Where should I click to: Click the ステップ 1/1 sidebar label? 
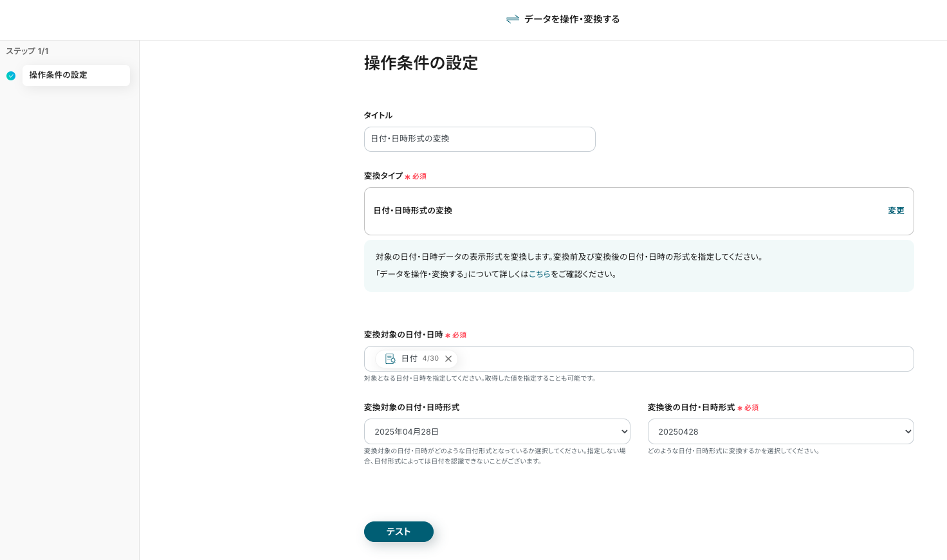point(27,51)
